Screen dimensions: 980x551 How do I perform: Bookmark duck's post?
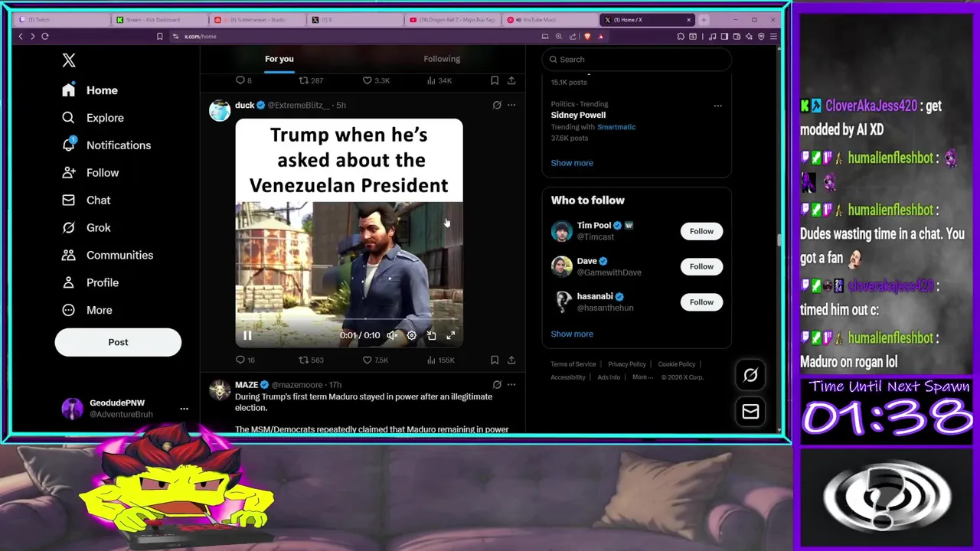tap(495, 360)
